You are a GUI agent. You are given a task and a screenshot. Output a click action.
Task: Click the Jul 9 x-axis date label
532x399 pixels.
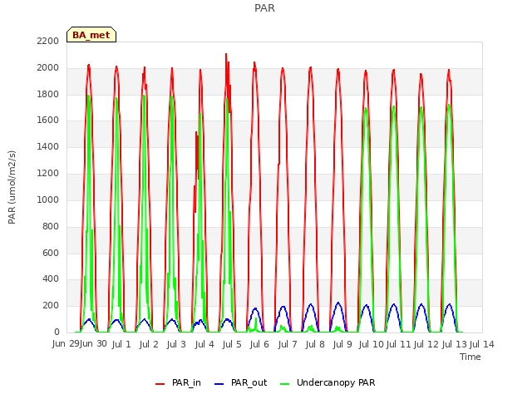[342, 344]
